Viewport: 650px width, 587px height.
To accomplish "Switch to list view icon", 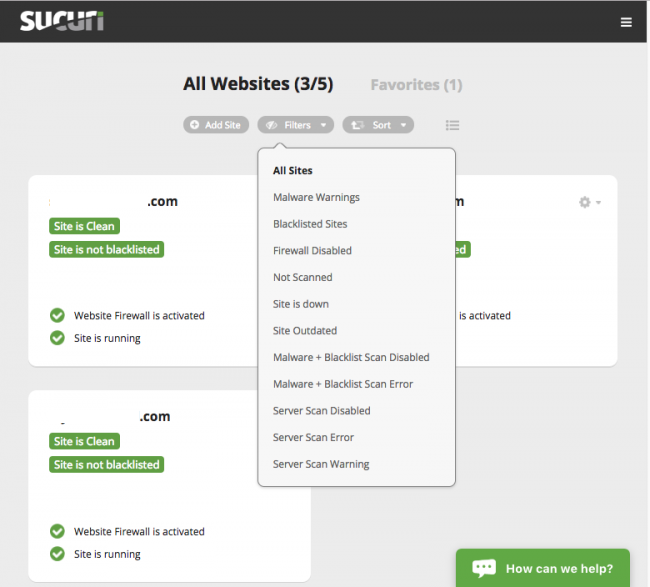I will (452, 125).
